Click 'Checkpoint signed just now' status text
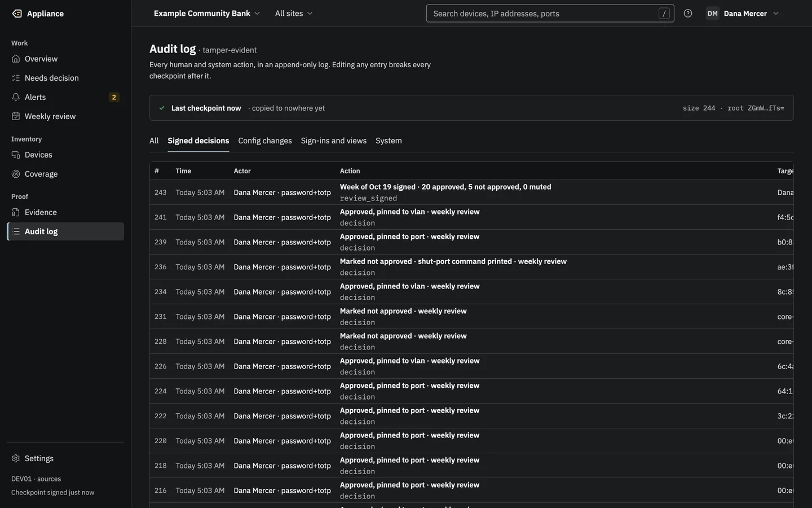The image size is (812, 508). tap(53, 492)
